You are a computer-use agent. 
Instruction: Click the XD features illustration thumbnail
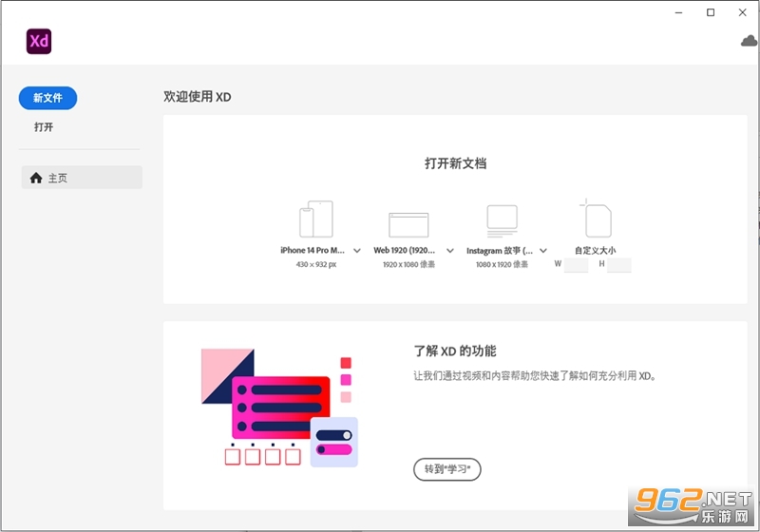[279, 407]
